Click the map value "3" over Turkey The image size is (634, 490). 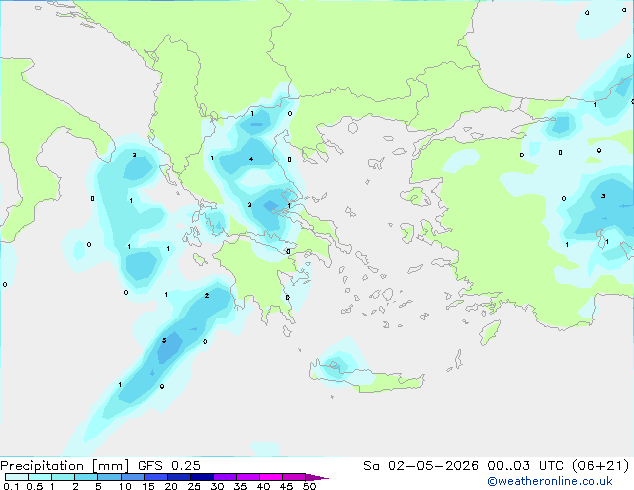pos(603,196)
